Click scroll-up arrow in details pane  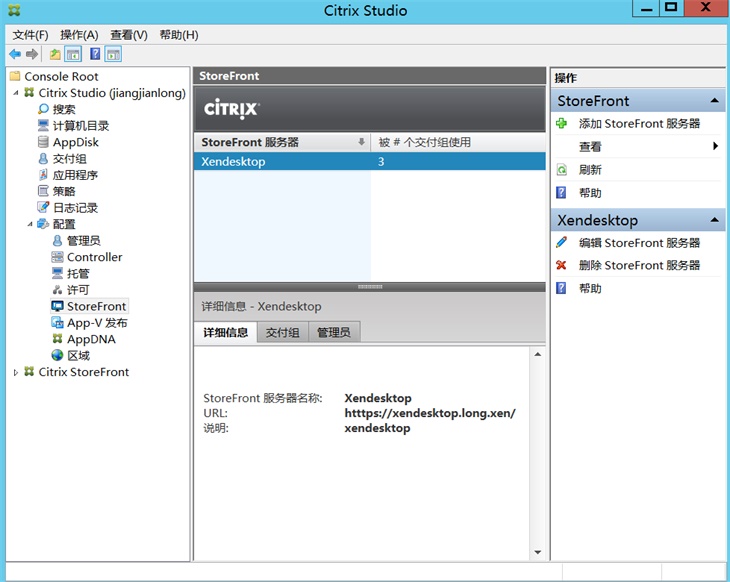click(x=538, y=354)
